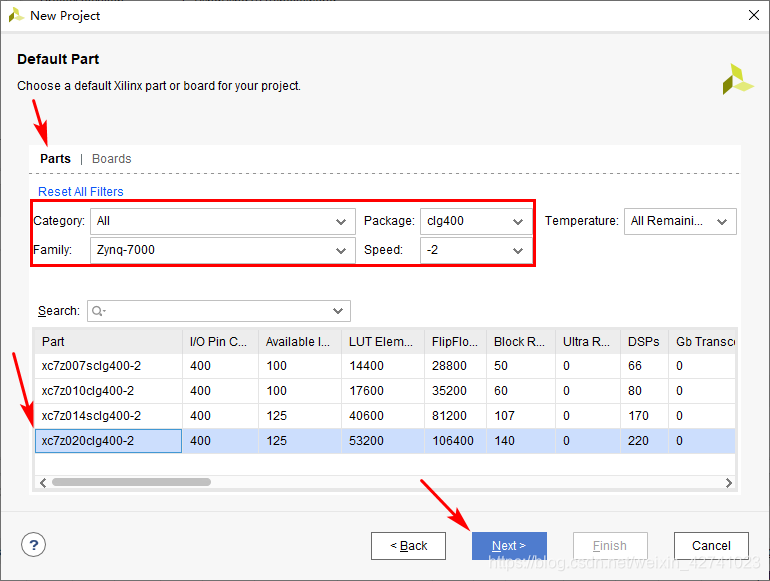This screenshot has width=770, height=581.
Task: Close the New Project dialog
Action: (x=754, y=15)
